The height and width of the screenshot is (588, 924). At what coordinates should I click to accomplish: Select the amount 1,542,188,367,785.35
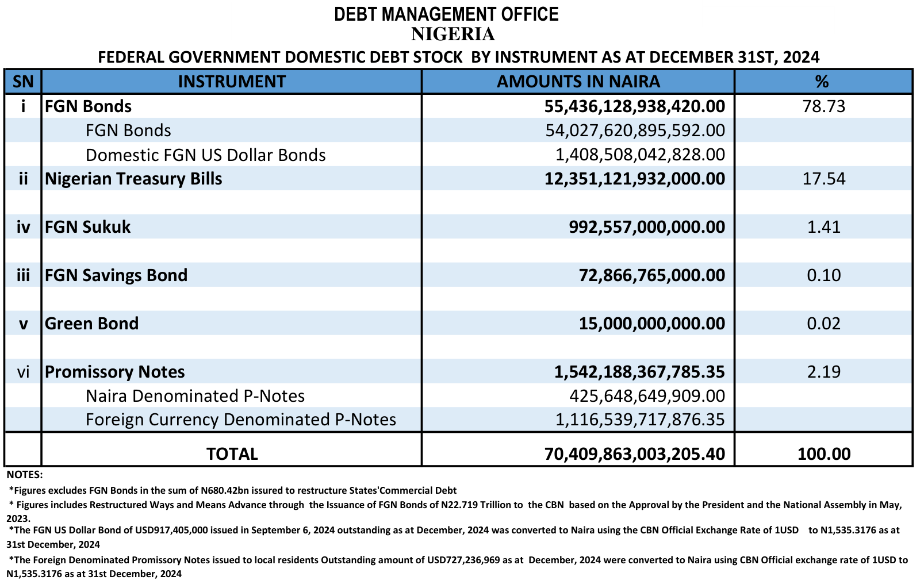640,372
